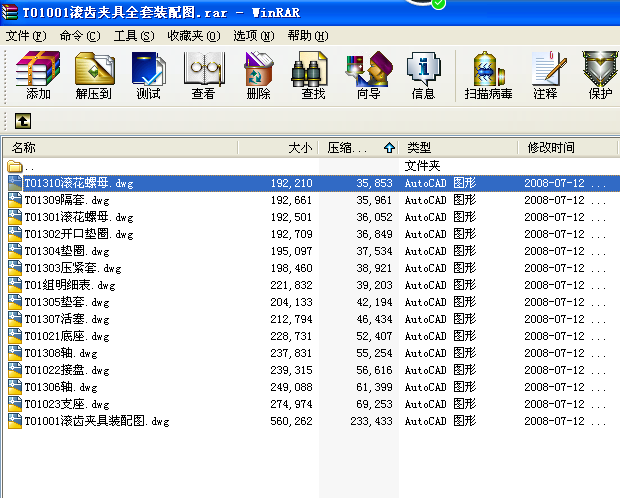Screen dimensions: 620x498
Task: Open the 工具(S) menu
Action: pos(134,36)
